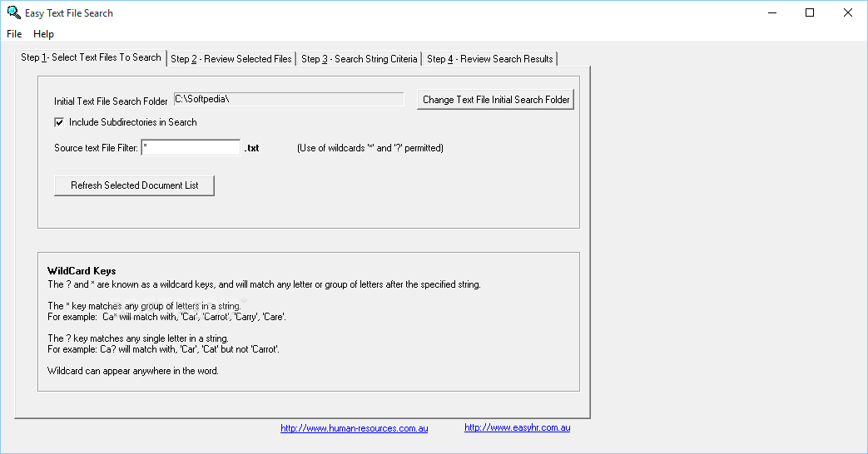Click the .txt extension label
This screenshot has height=454, width=868.
[252, 148]
